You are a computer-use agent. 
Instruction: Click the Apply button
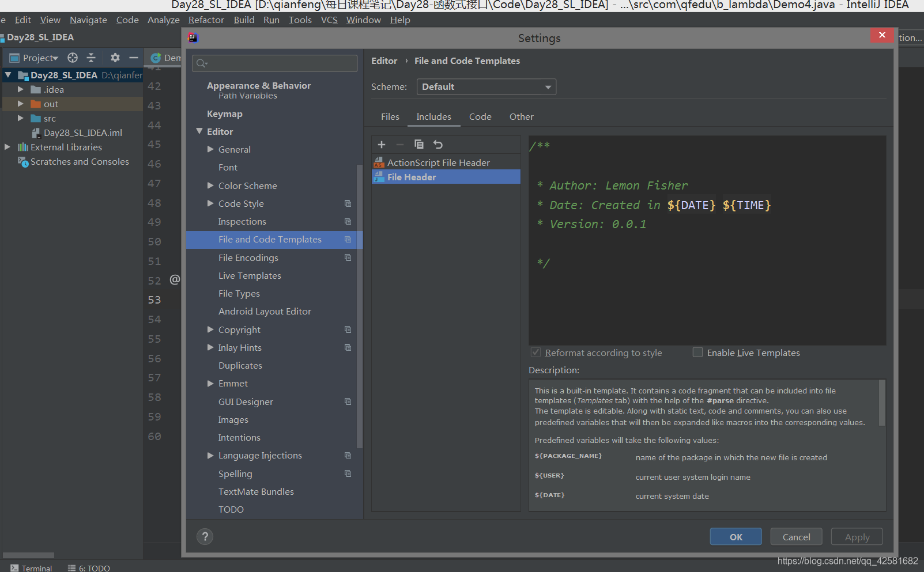coord(857,536)
